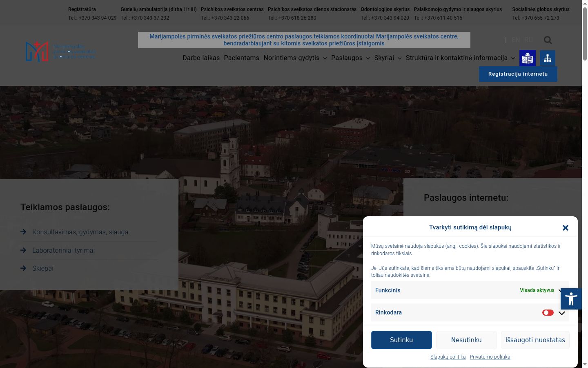Screen dimensions: 588x368
Task: Open the Skiepai link
Action: pyautogui.click(x=43, y=268)
